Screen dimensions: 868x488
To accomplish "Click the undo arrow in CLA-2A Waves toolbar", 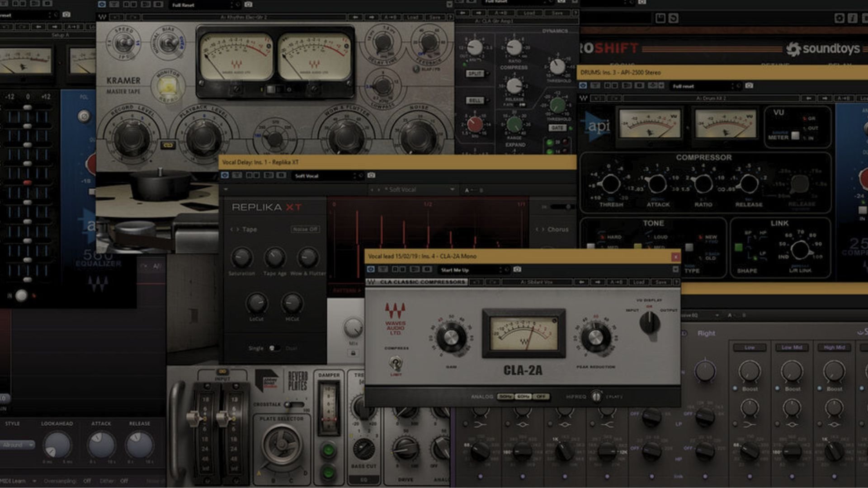I will coord(476,282).
